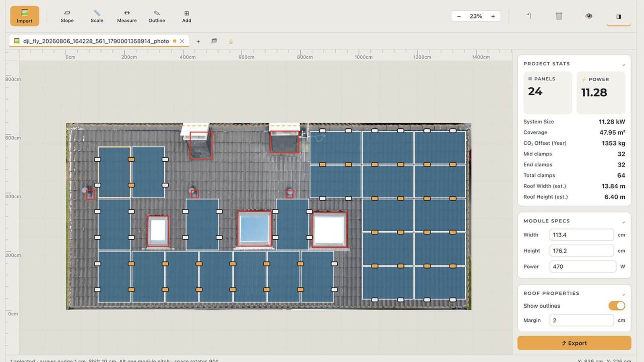The image size is (644, 362).
Task: Click the Import button
Action: (x=25, y=16)
